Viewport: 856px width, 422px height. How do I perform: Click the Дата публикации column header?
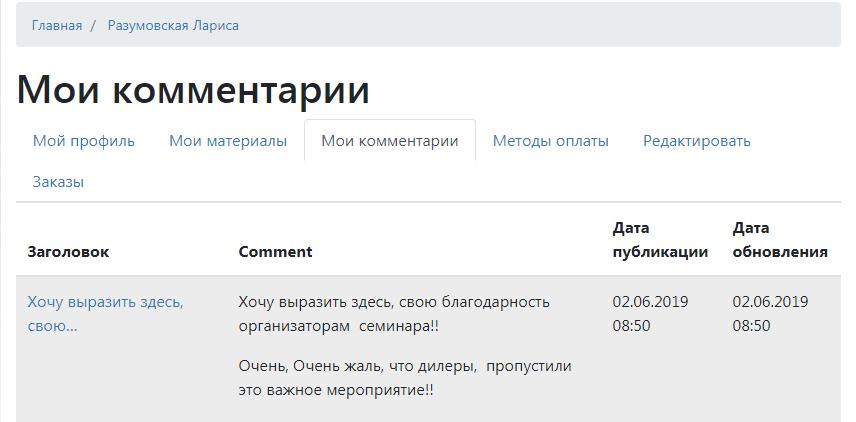pos(660,240)
